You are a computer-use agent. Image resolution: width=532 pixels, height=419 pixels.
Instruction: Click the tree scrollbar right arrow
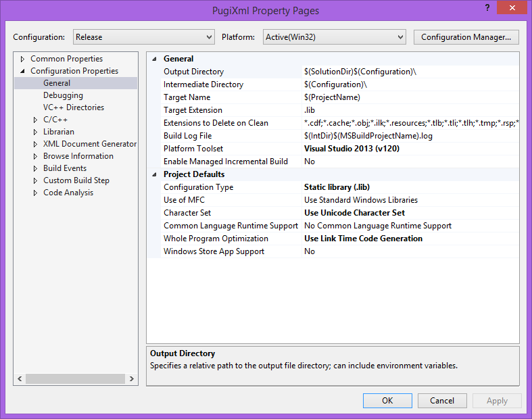point(132,379)
